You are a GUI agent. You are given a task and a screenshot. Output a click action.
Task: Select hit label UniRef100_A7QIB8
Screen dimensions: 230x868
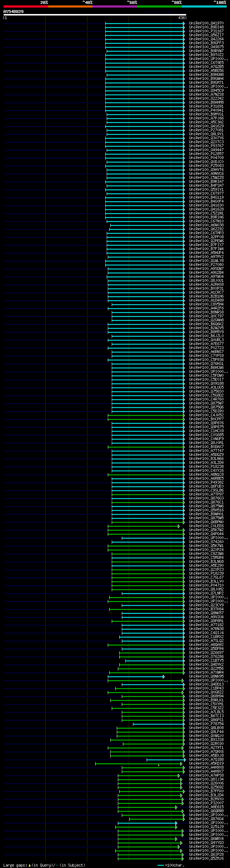click(x=206, y=760)
